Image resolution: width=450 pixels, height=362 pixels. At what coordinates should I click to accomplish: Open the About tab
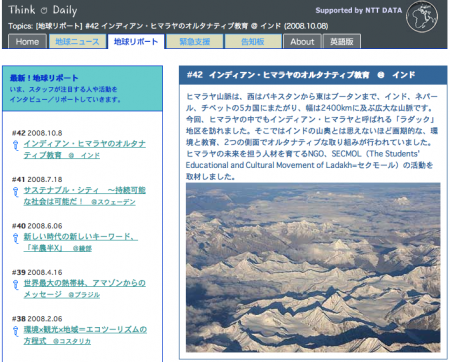302,41
